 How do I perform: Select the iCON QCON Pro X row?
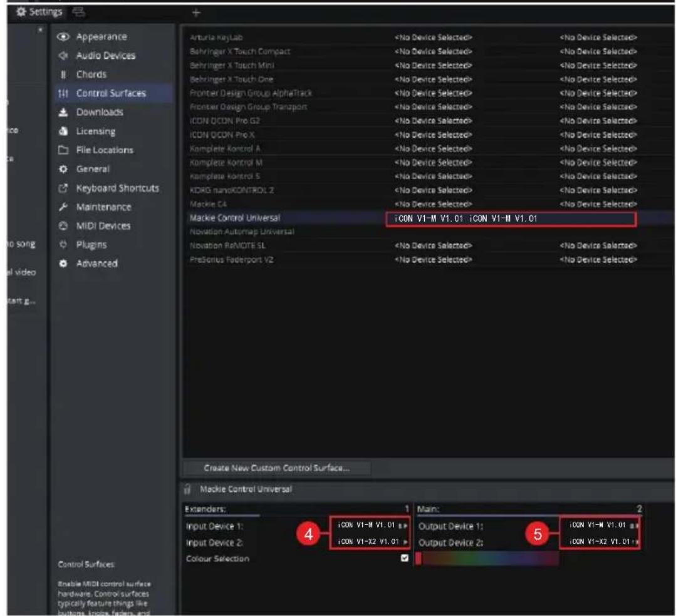tap(429, 135)
